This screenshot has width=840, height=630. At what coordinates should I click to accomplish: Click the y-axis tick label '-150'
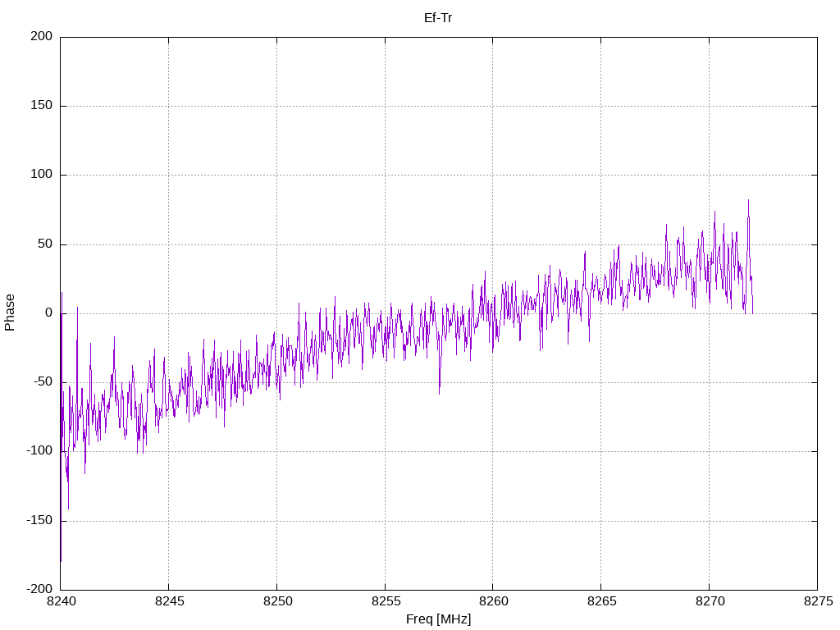39,521
